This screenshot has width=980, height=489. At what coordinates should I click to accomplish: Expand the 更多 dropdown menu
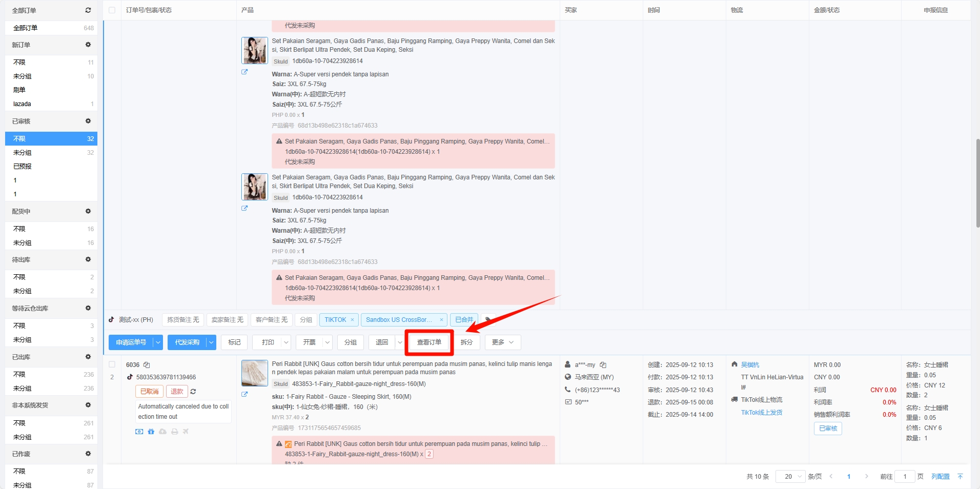(x=503, y=342)
